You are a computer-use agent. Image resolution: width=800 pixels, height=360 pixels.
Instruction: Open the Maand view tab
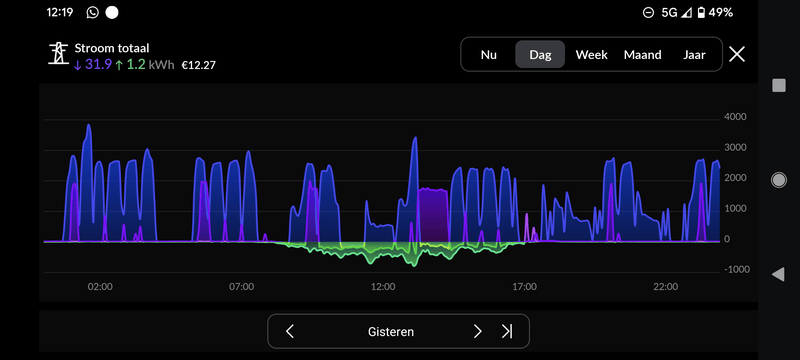tap(642, 55)
